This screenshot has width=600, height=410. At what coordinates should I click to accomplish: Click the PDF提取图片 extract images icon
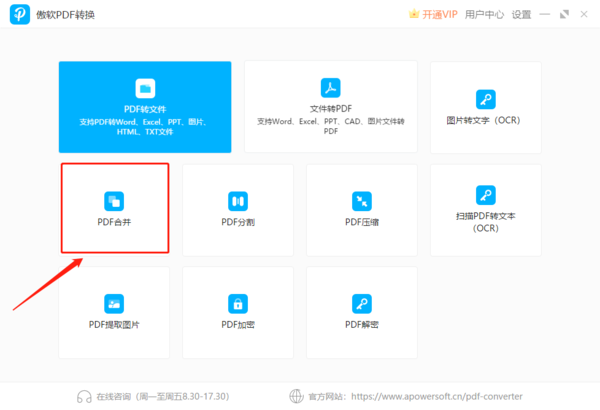tap(114, 303)
